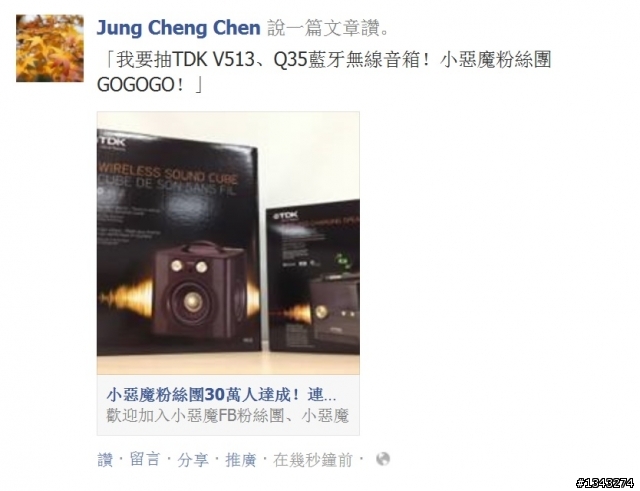Click the GOGOGO text line

[x=149, y=85]
